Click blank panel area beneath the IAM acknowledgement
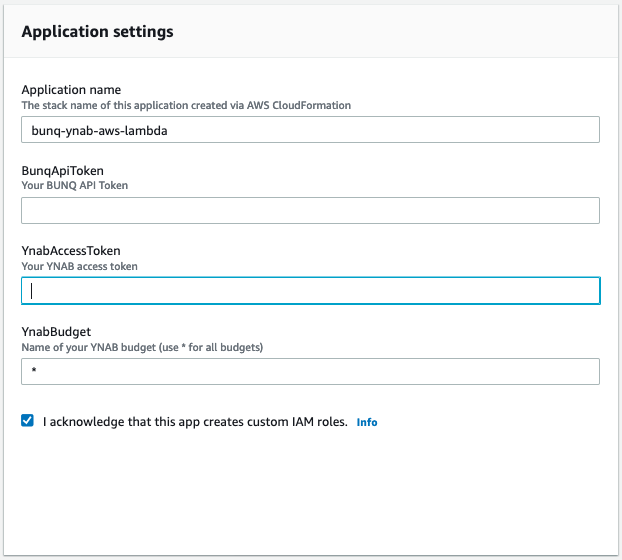Image resolution: width=622 pixels, height=560 pixels. click(310, 492)
